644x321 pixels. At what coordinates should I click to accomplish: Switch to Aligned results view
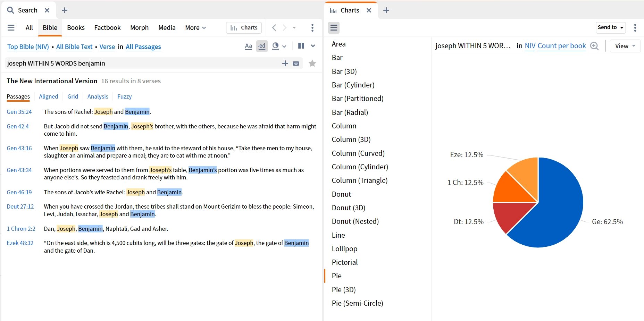coord(49,96)
